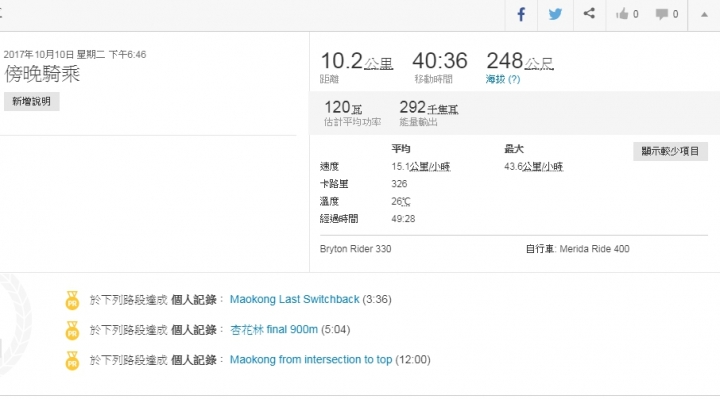Click the 248 公尺 elevation value
720x399 pixels.
click(x=520, y=61)
